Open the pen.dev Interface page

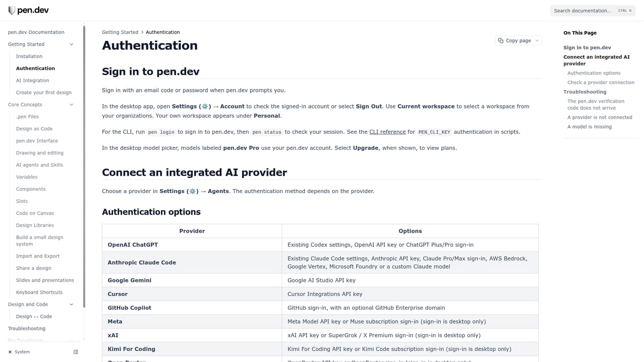pos(37,141)
